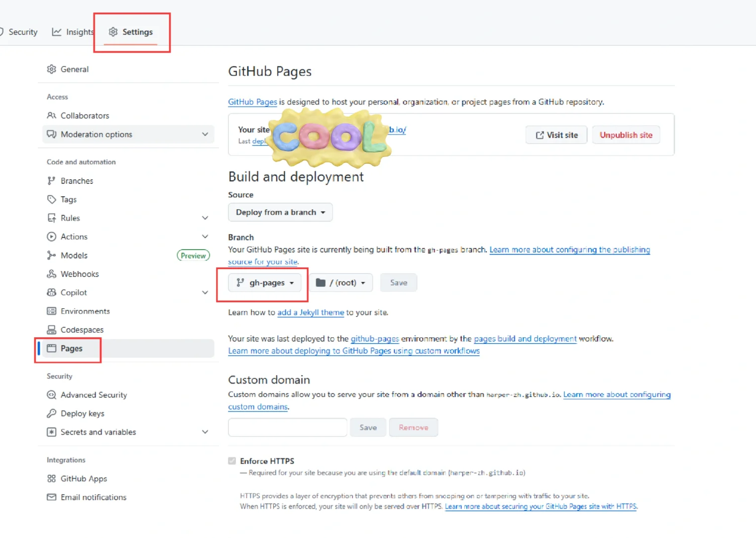Image resolution: width=756 pixels, height=538 pixels.
Task: Expand the Moderation options section
Action: coord(128,134)
